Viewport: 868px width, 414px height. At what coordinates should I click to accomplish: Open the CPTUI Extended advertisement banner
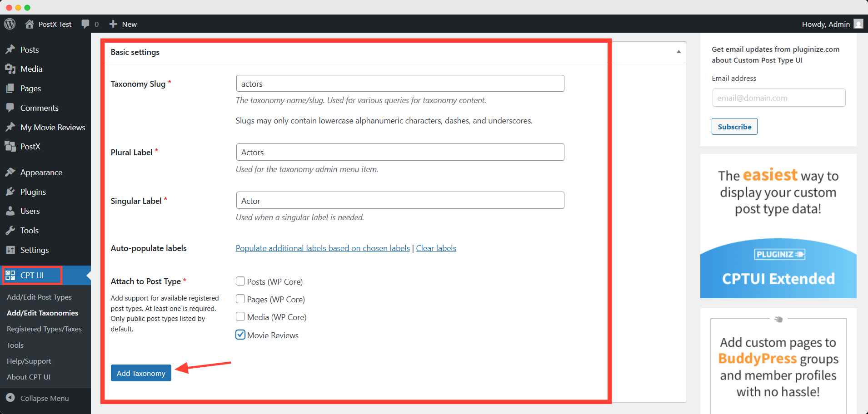tap(778, 226)
